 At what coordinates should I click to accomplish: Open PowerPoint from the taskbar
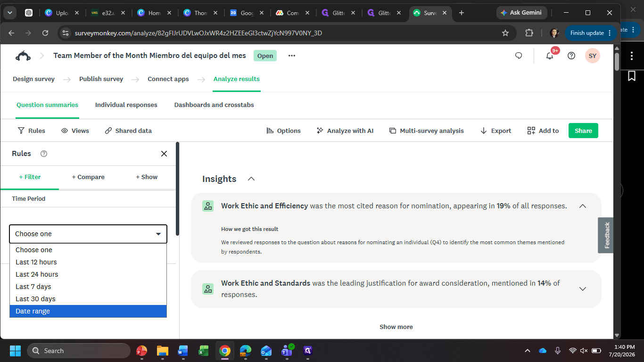pos(141,351)
